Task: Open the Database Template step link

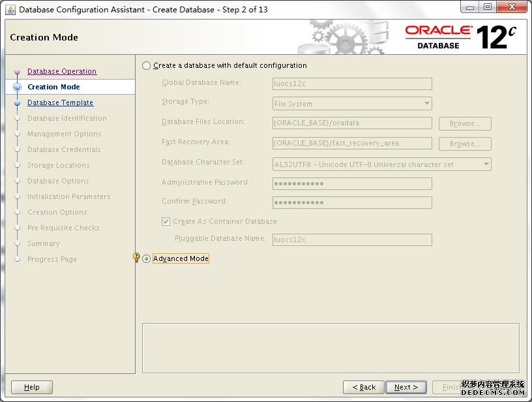Action: tap(60, 102)
